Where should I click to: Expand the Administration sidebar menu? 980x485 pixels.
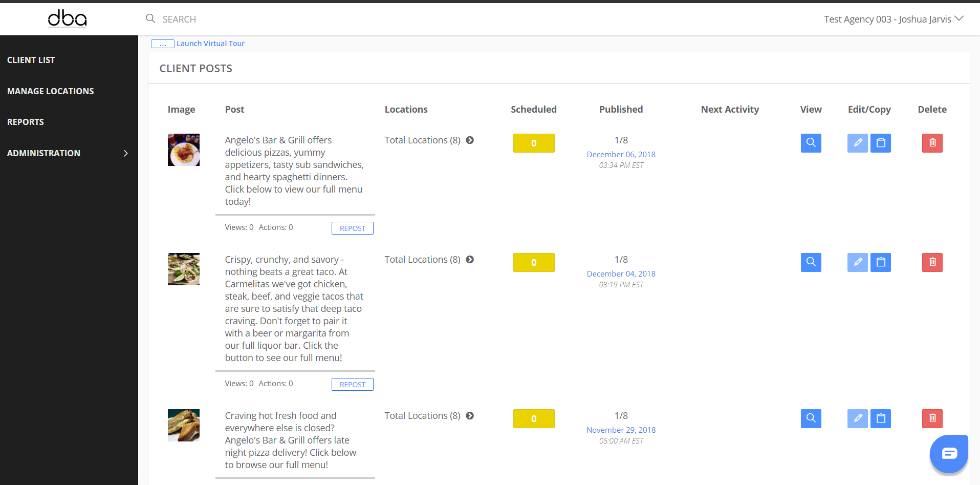pyautogui.click(x=68, y=153)
